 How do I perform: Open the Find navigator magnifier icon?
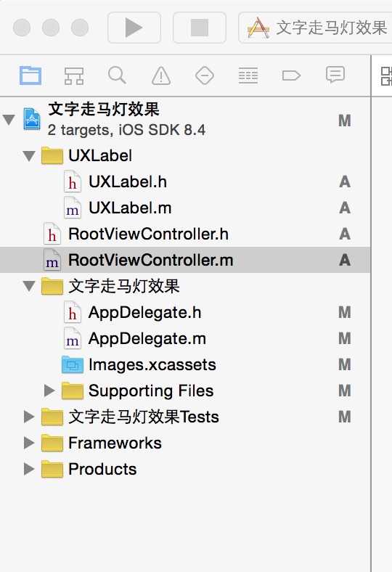[117, 75]
